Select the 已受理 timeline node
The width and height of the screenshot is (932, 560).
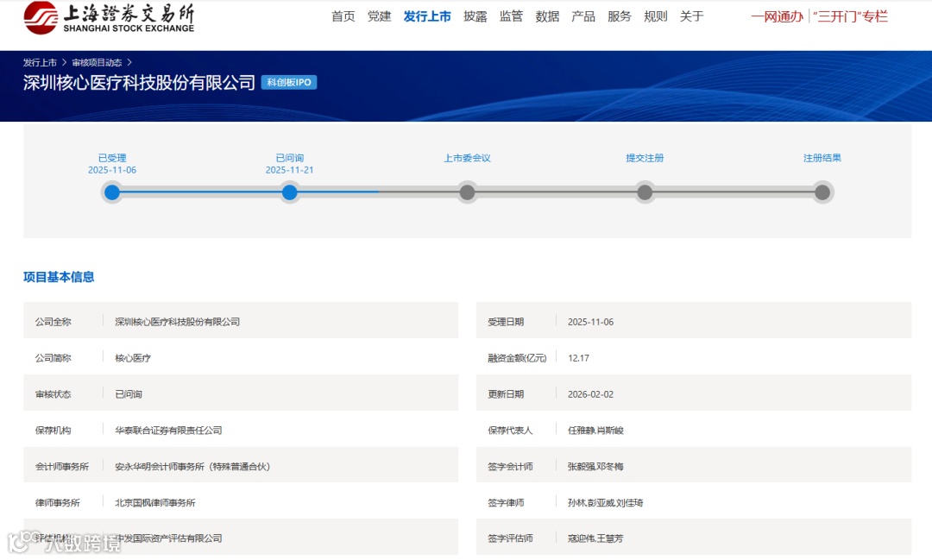(111, 192)
